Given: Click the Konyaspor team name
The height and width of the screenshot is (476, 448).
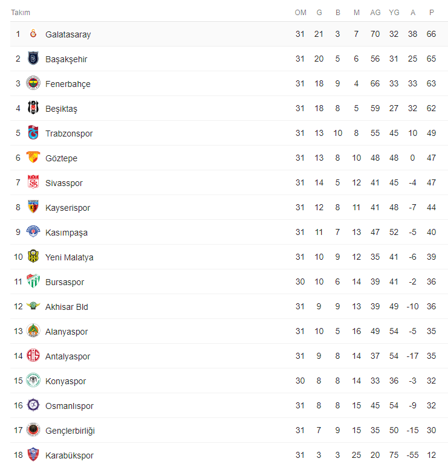Looking at the screenshot, I should [x=65, y=381].
